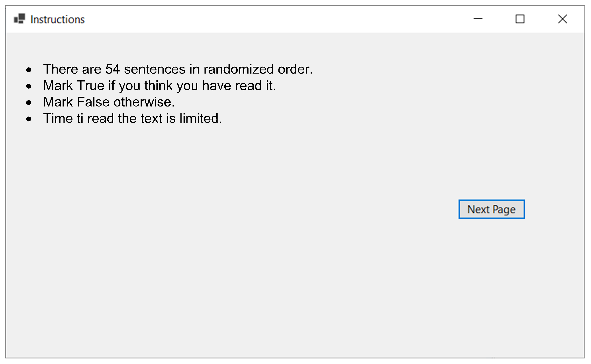Click the bullet before "There are 54"
Image resolution: width=591 pixels, height=364 pixels.
pyautogui.click(x=29, y=70)
